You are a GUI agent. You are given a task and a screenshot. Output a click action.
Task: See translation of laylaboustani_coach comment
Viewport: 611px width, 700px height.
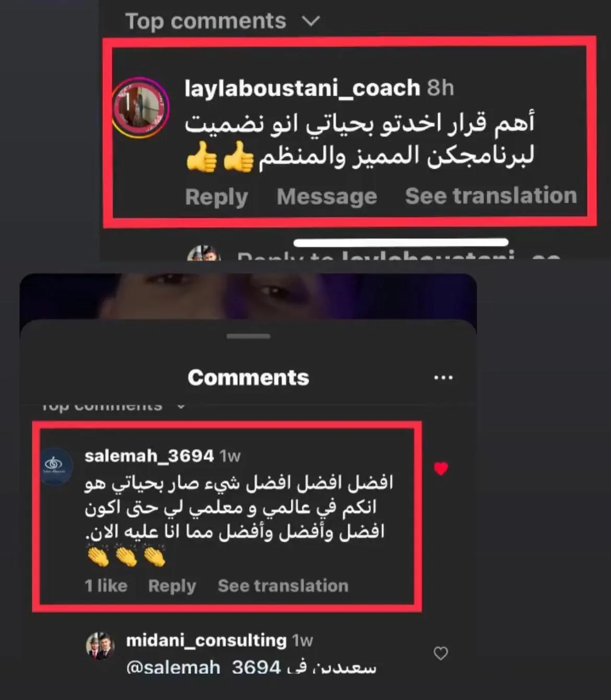click(x=491, y=195)
